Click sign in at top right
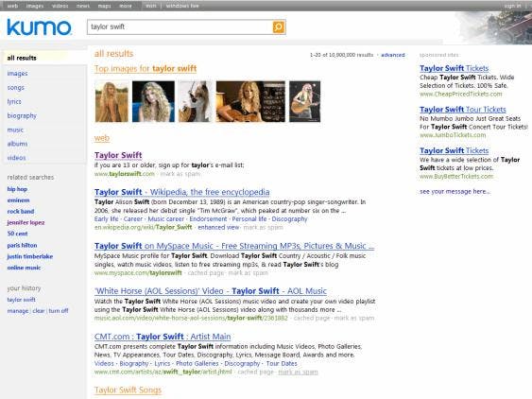532x399 pixels. coord(512,6)
